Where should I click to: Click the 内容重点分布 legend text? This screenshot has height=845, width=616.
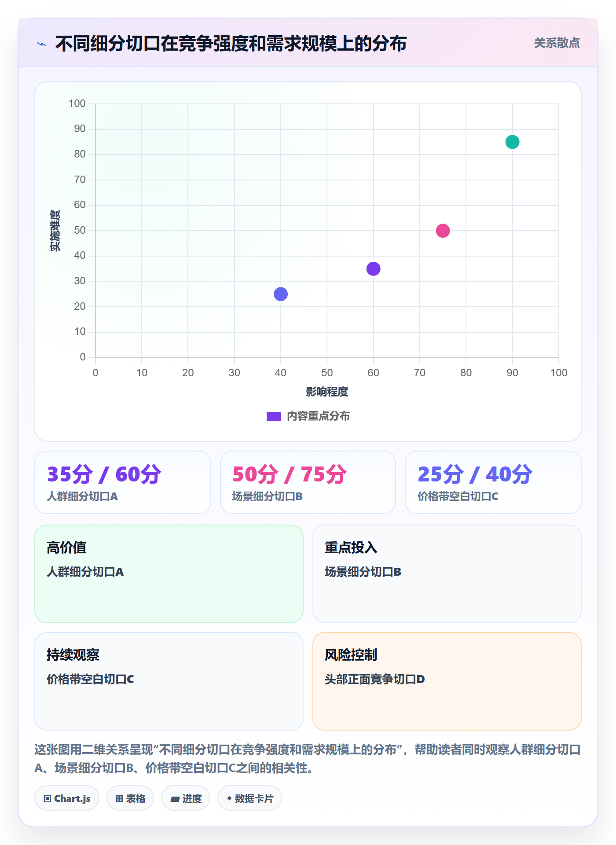(x=318, y=416)
